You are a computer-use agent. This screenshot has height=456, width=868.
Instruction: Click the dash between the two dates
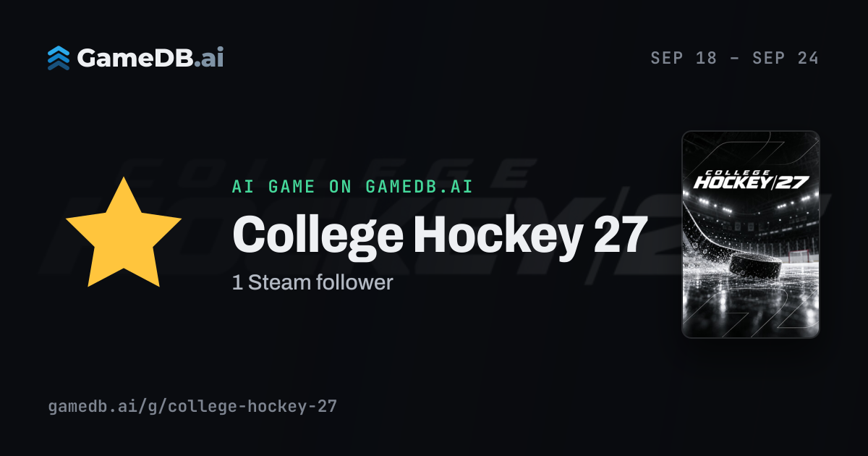coord(734,59)
